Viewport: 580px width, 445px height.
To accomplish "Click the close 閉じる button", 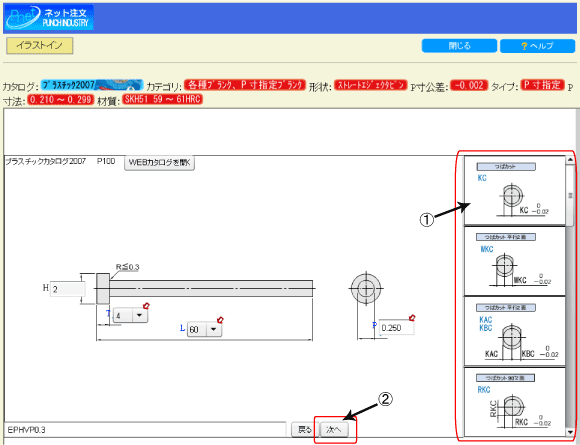I will pos(459,46).
